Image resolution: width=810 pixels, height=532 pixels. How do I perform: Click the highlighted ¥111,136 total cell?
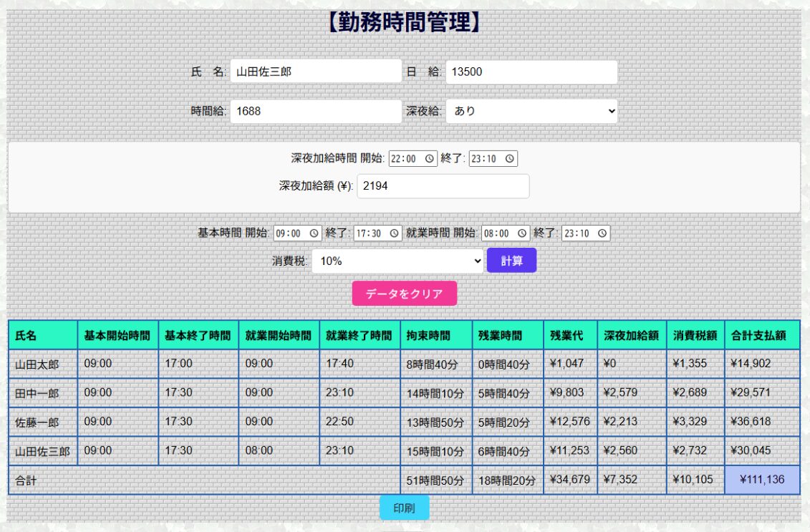(762, 480)
